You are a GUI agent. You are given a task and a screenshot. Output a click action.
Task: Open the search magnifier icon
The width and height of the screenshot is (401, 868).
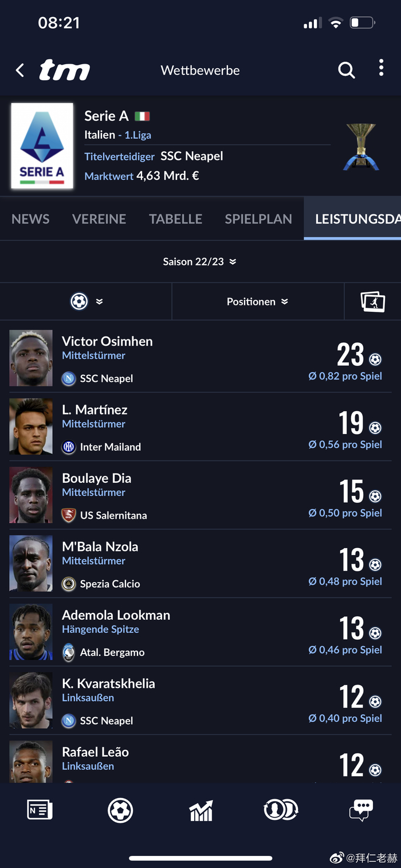point(347,71)
